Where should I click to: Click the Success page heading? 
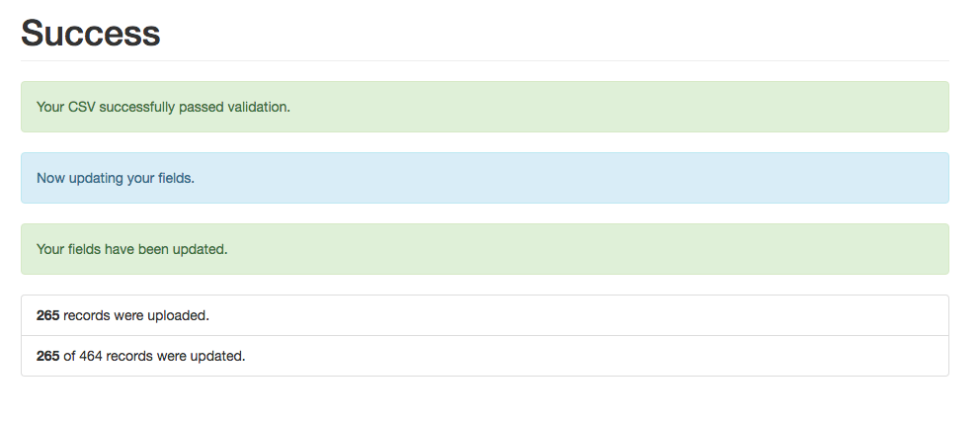[x=91, y=33]
